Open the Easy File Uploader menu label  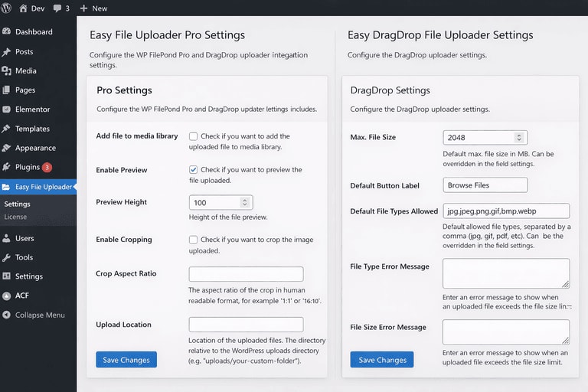pyautogui.click(x=44, y=187)
